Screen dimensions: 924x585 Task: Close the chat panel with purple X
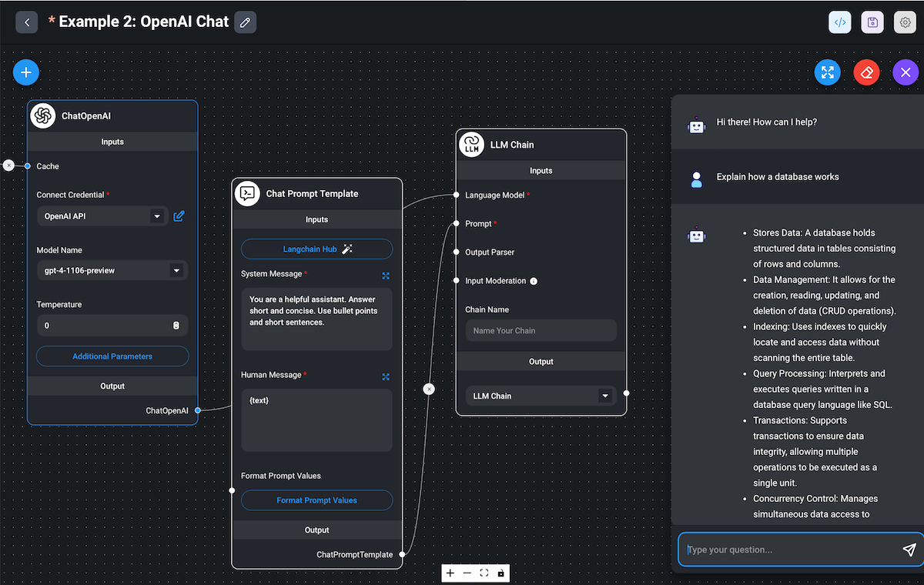906,72
